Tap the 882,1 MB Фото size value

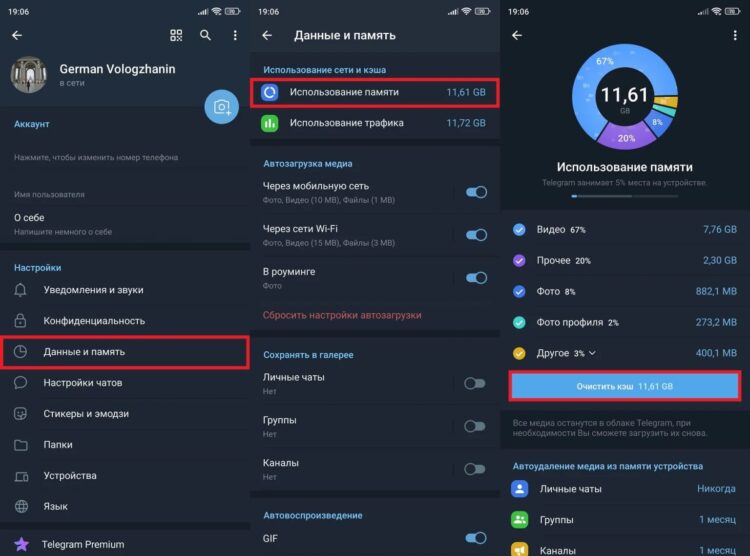tap(716, 291)
